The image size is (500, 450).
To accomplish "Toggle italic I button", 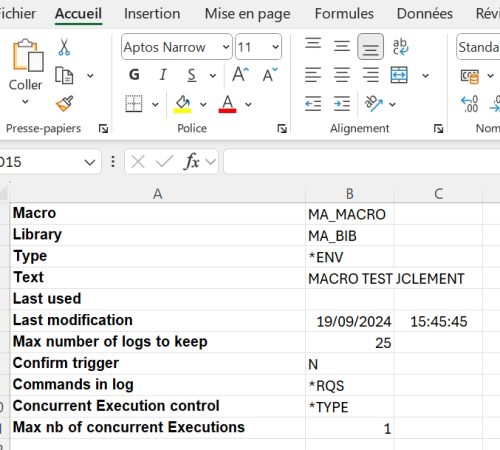I will point(163,75).
